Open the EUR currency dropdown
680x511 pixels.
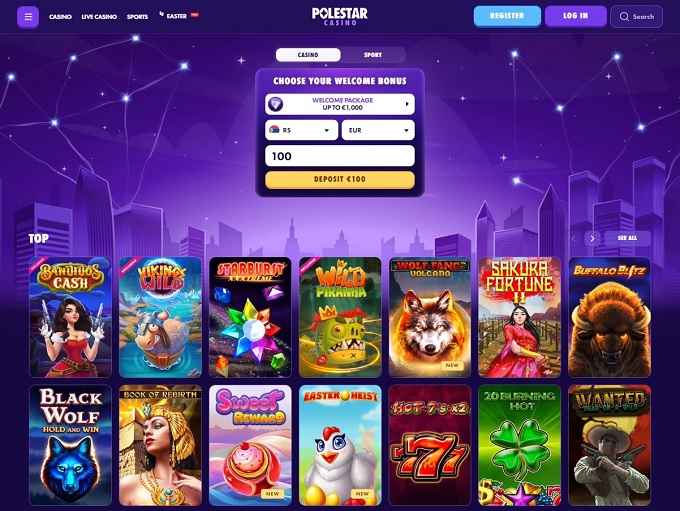(378, 130)
